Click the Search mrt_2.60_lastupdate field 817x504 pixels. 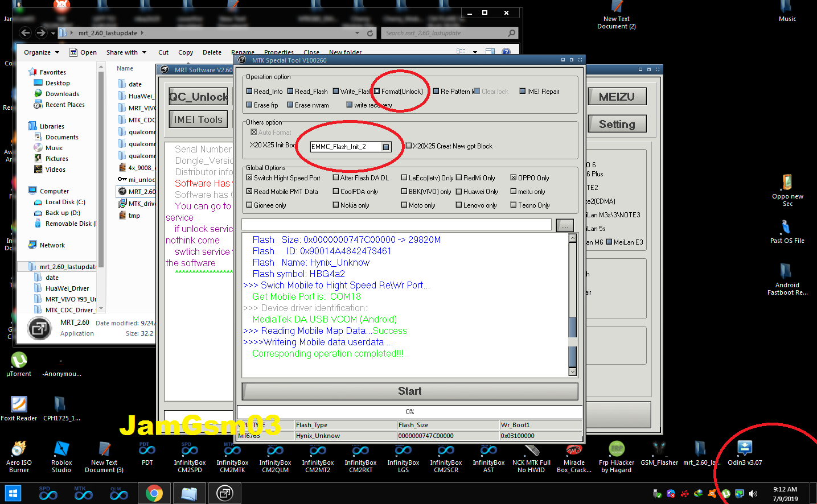point(450,33)
